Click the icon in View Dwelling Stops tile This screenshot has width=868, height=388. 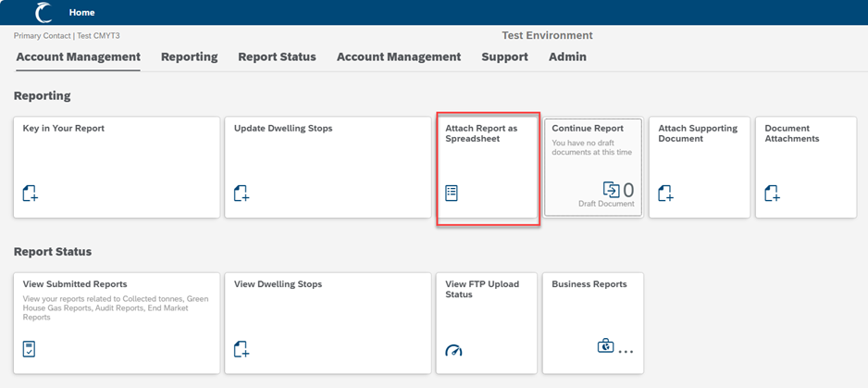[x=242, y=349]
